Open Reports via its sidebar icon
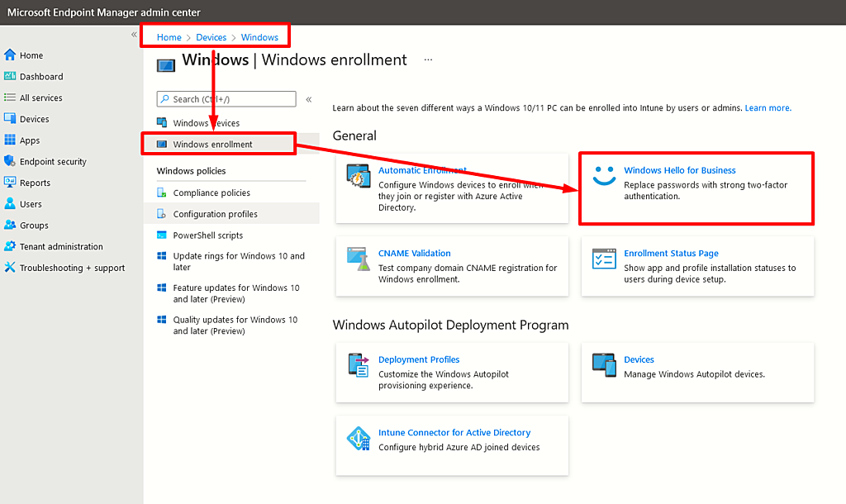Viewport: 846px width, 504px height. coord(12,183)
